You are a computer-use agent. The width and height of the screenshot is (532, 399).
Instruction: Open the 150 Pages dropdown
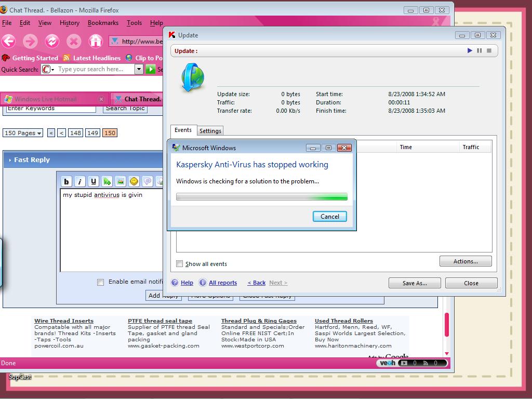point(23,133)
